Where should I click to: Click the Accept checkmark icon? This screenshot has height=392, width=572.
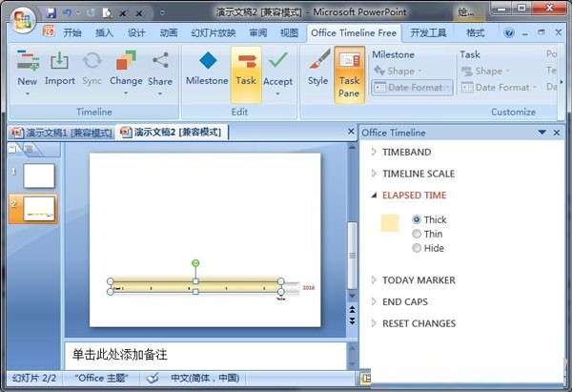278,60
